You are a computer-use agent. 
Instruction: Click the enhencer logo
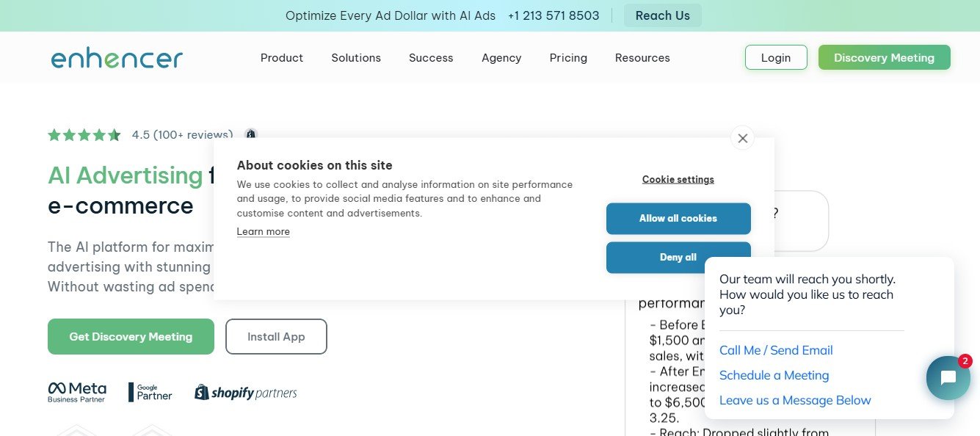tap(117, 58)
